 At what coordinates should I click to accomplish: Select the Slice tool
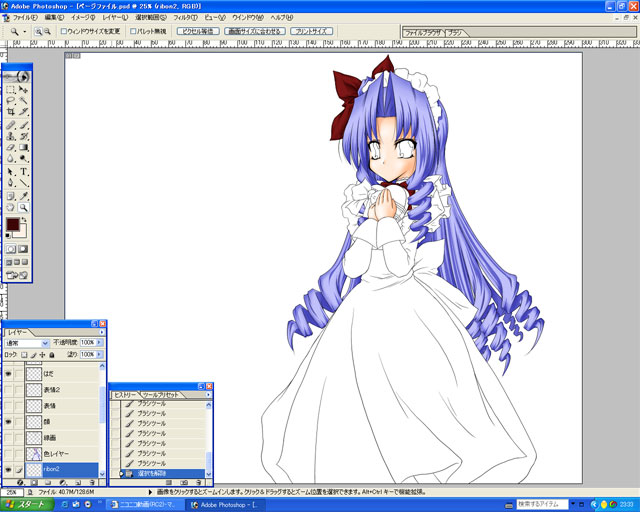[x=24, y=111]
